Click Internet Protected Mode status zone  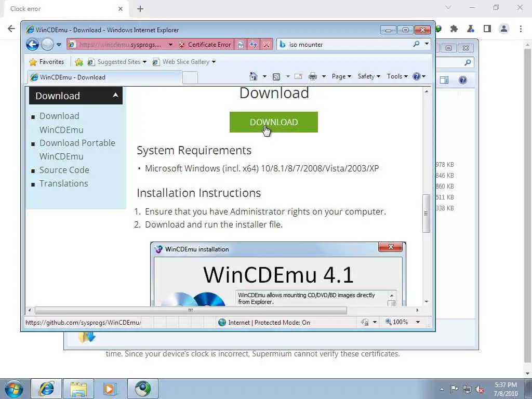click(264, 322)
